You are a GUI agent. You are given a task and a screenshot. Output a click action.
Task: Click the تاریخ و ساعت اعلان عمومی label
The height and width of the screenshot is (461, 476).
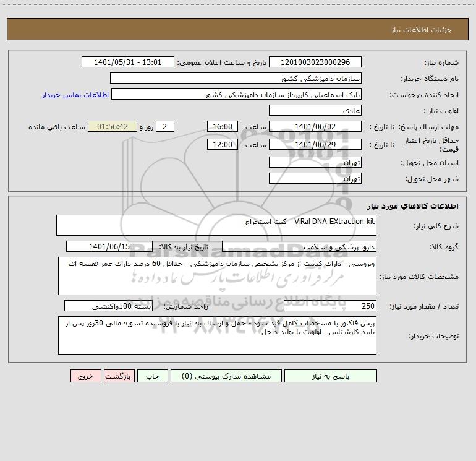(221, 62)
